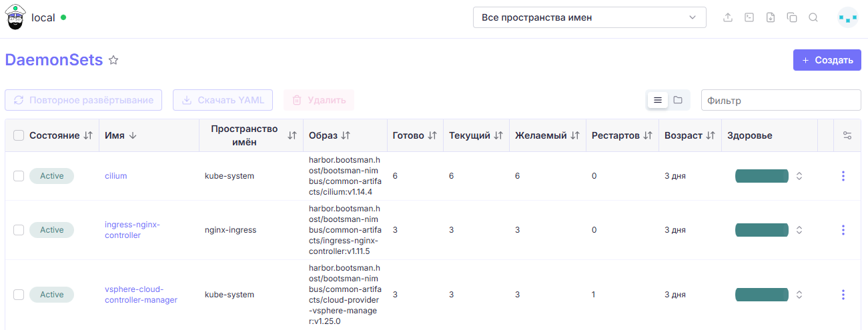This screenshot has height=330, width=868.
Task: Tick the vsphere-cloud-controller-manager row checkbox
Action: (19, 295)
